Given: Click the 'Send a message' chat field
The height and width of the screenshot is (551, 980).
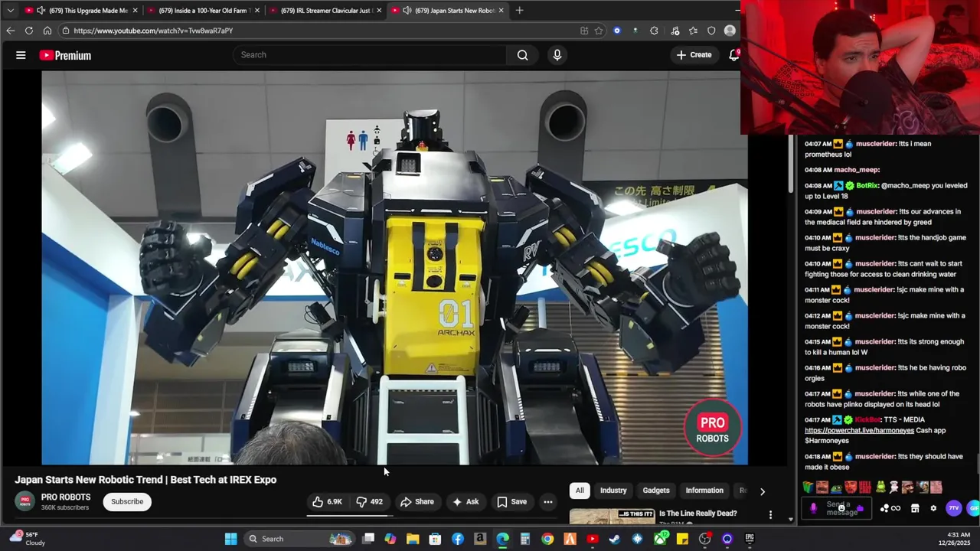Looking at the screenshot, I should point(838,508).
